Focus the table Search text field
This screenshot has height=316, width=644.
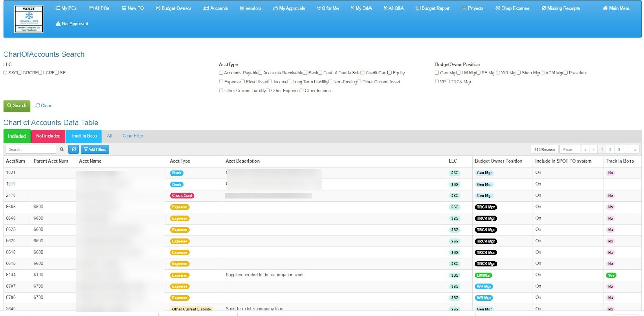tap(31, 149)
